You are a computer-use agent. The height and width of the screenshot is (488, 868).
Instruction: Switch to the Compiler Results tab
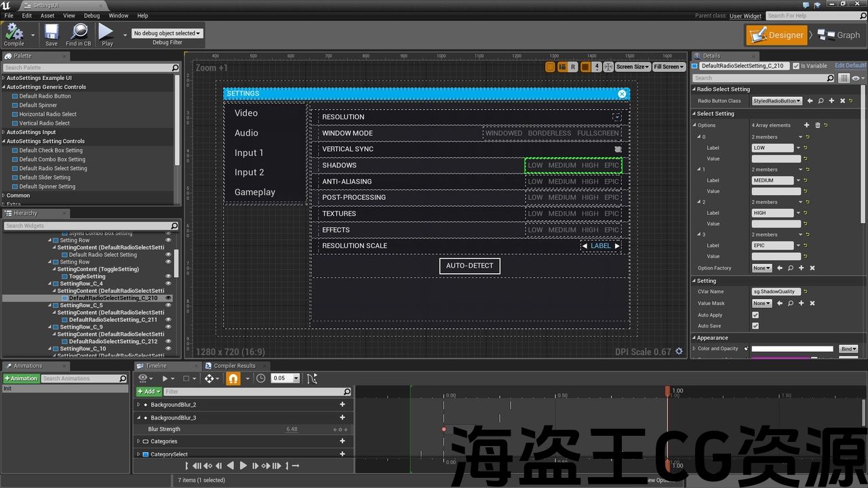[234, 366]
